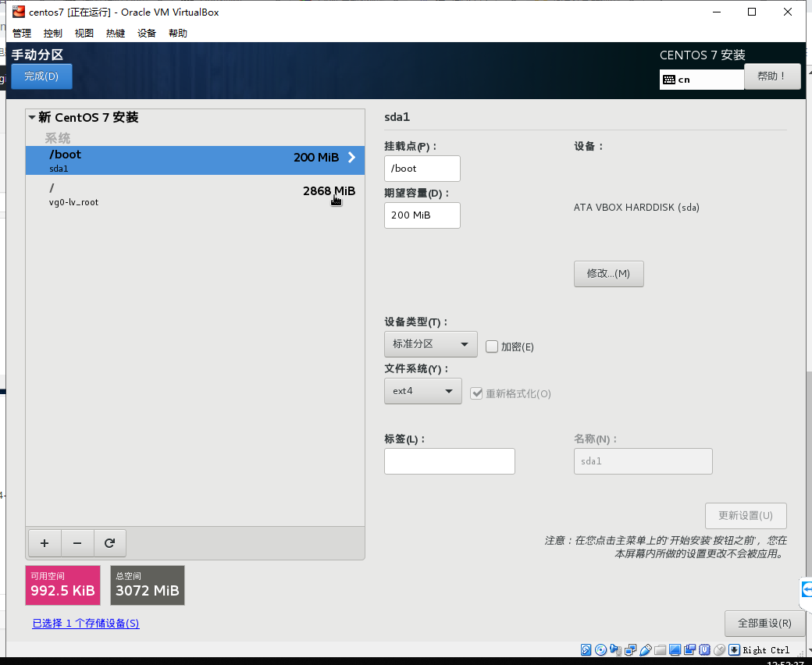
Task: Close the VirtualBox centos7 window
Action: (788, 12)
